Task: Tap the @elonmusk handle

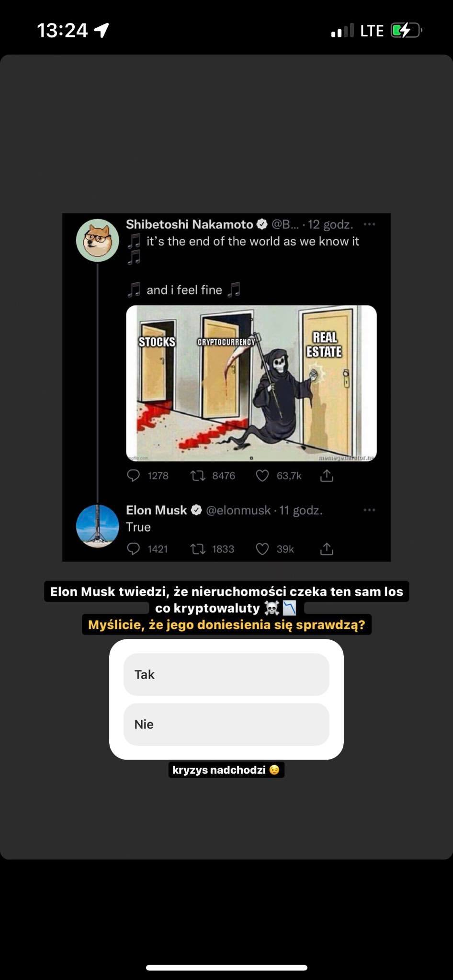Action: click(x=238, y=510)
